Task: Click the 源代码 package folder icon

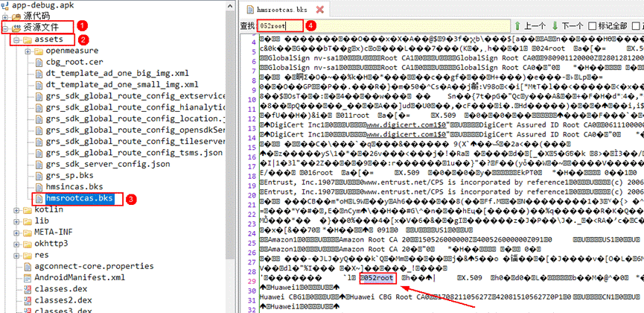Action: click(x=16, y=17)
